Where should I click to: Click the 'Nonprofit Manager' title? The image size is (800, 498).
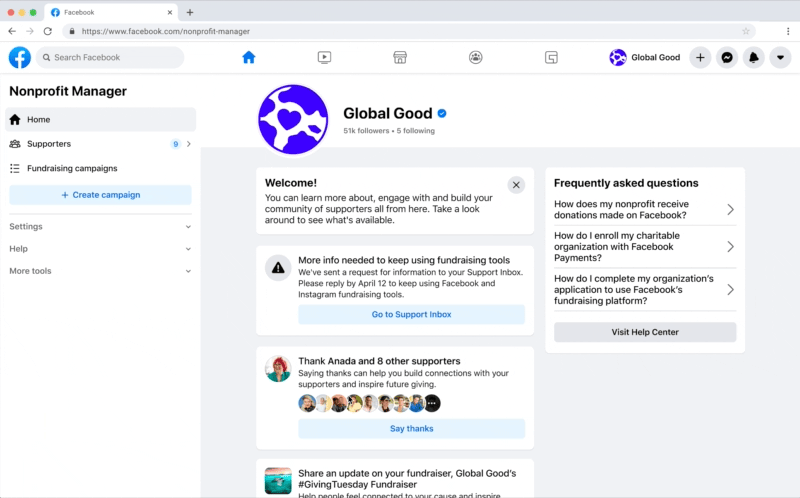point(68,91)
